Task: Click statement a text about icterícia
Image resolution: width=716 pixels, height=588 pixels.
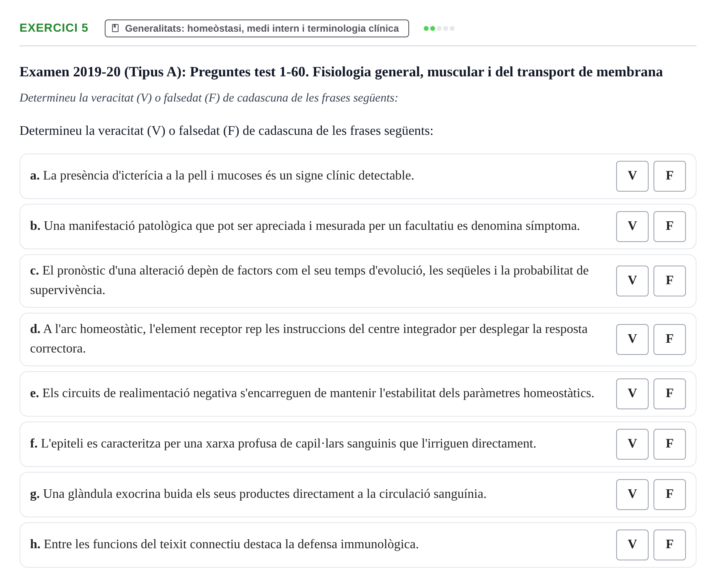Action: click(x=222, y=175)
